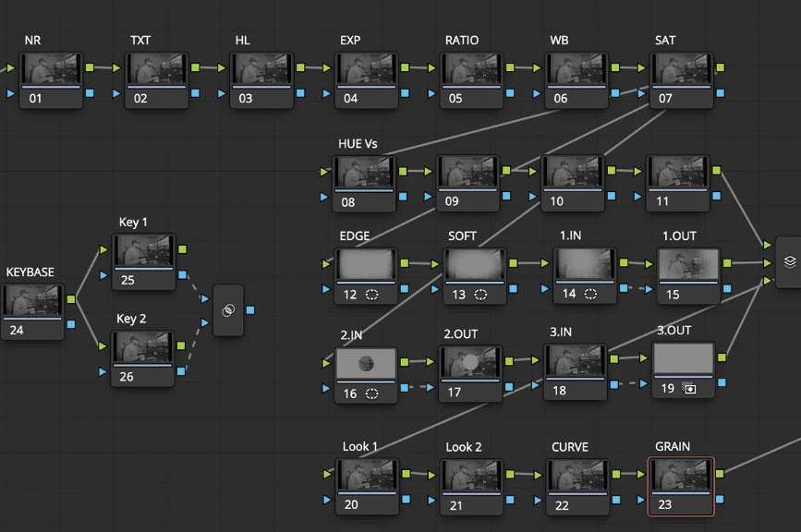Click blue key output of node 16
The width and height of the screenshot is (801, 532).
pos(405,388)
